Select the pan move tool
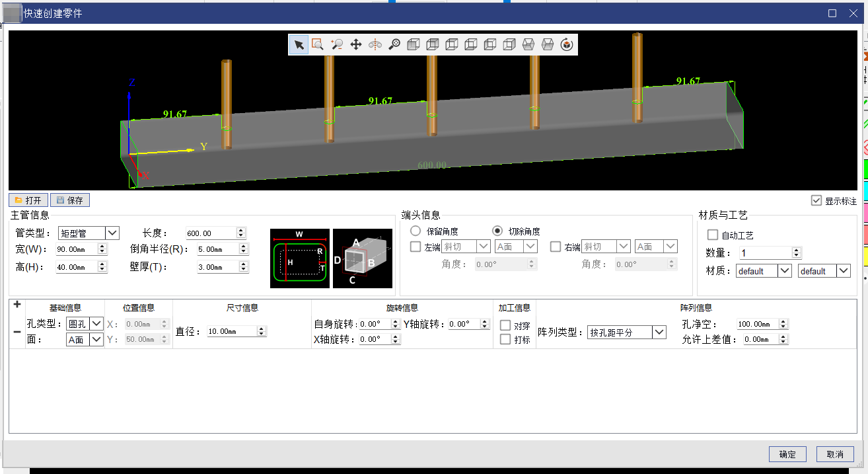The image size is (868, 474). click(x=356, y=44)
